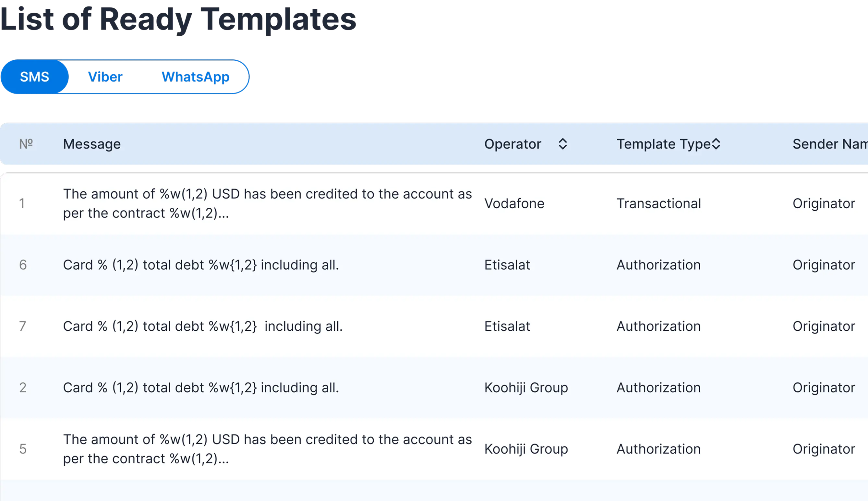Click the Template Type sort chevron icon

(716, 144)
